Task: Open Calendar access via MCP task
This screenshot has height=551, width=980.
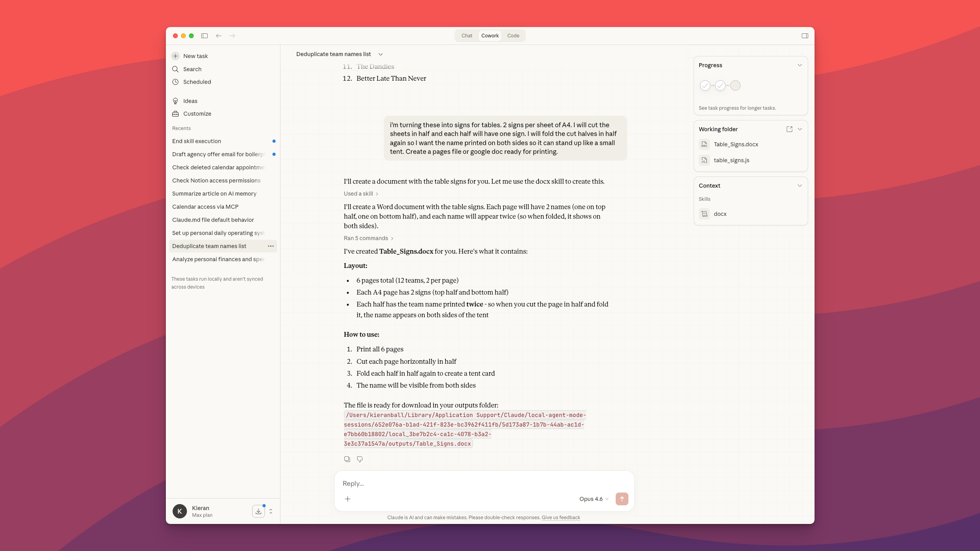Action: tap(223, 207)
